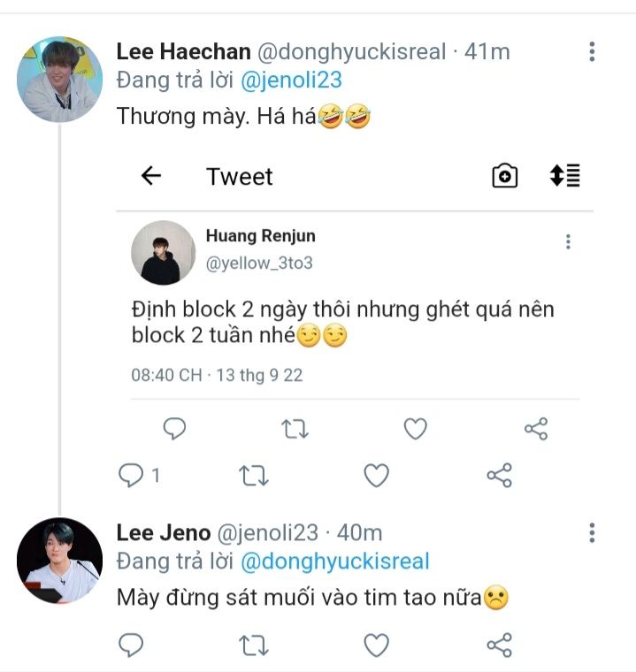Click the back arrow in embedded screenshot
Image resolution: width=636 pixels, height=672 pixels.
tap(151, 176)
